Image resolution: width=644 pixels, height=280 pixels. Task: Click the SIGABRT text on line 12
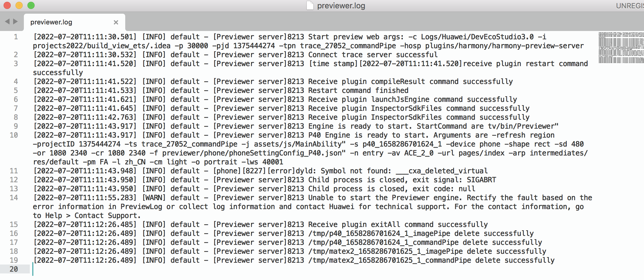[482, 180]
